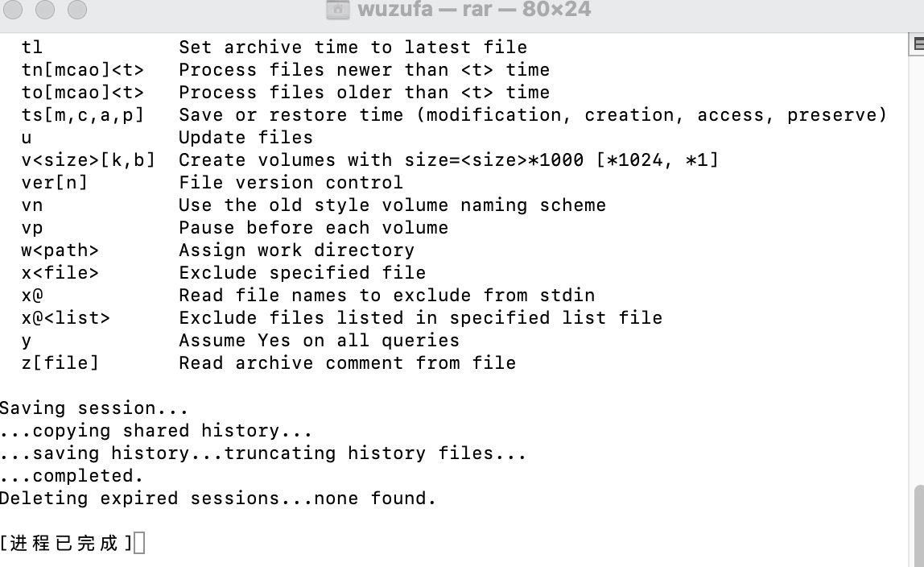Click "Deleting expired sessions...none found." line

(217, 499)
